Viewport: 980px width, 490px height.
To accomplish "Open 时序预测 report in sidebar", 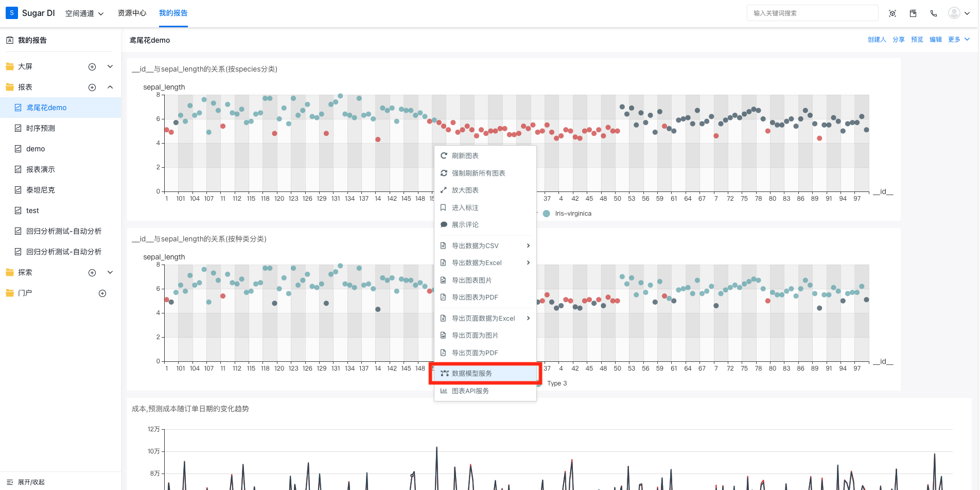I will click(x=61, y=128).
